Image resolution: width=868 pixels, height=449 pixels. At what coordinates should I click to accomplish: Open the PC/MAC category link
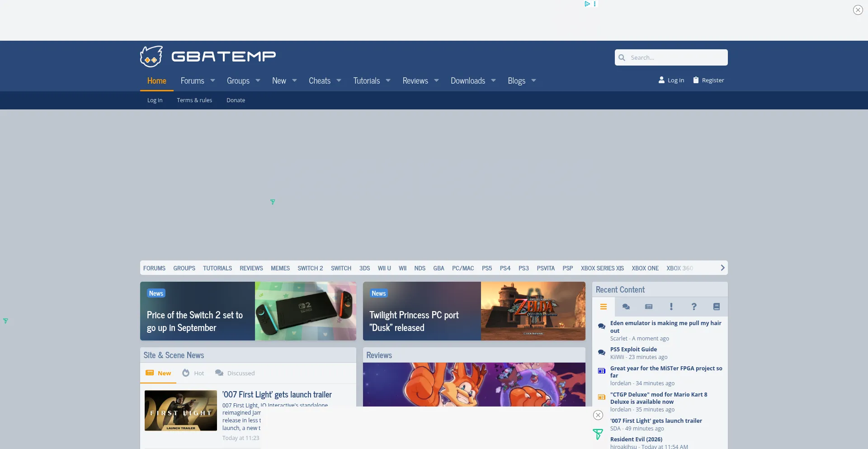pos(463,268)
